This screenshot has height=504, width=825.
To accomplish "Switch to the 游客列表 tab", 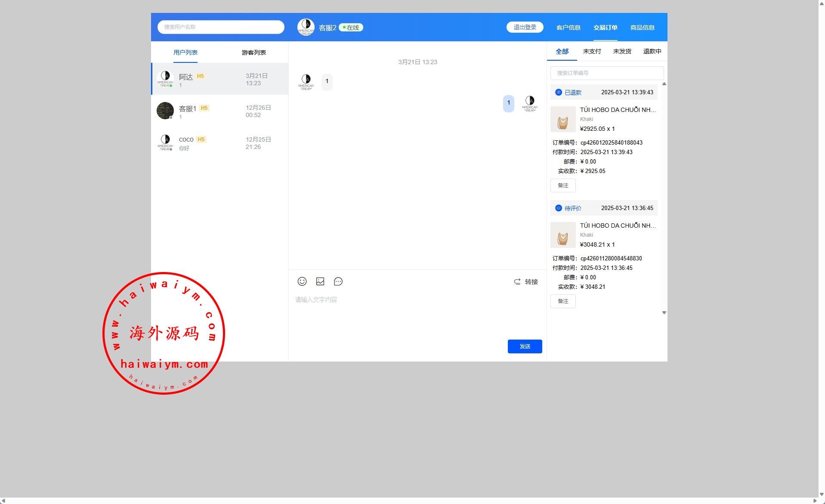I will tap(253, 53).
